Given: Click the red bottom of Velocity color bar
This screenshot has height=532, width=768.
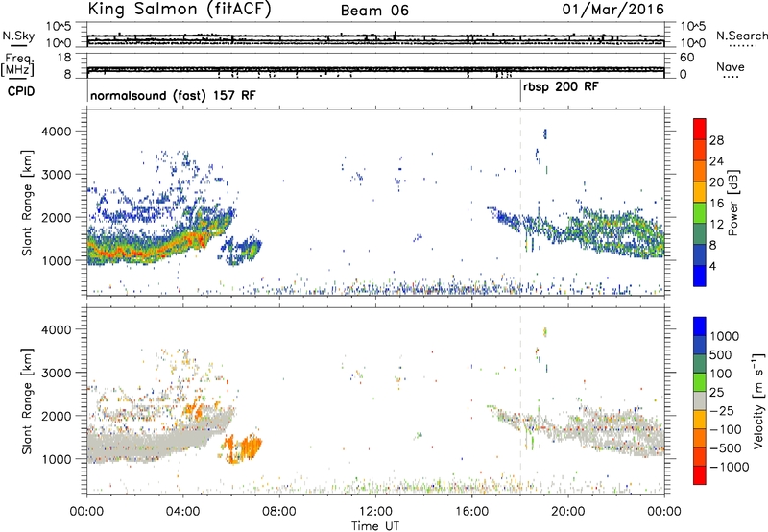Looking at the screenshot, I should tap(700, 475).
